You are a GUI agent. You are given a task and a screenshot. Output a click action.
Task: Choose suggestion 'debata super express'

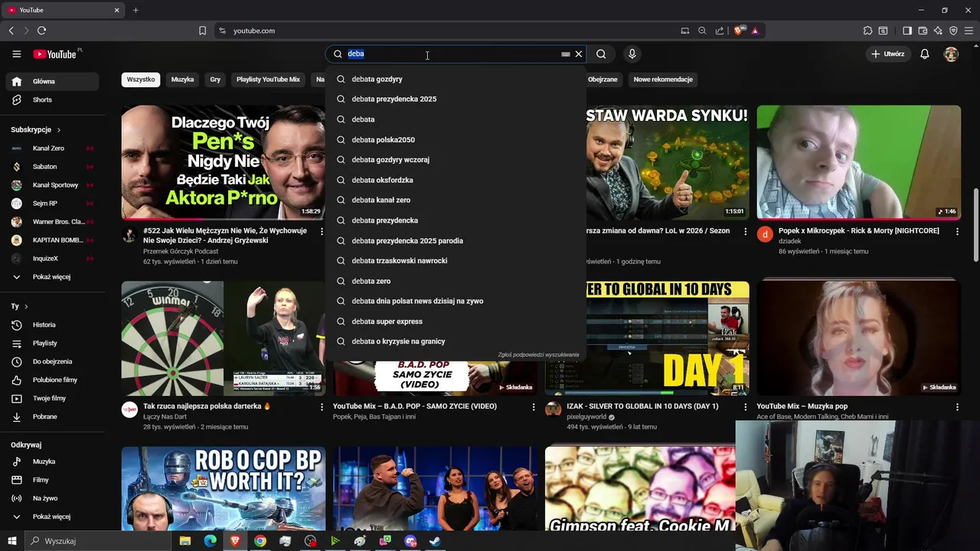(x=456, y=321)
